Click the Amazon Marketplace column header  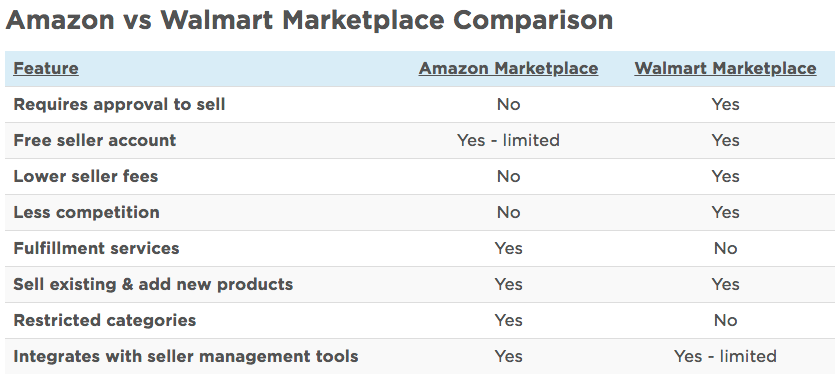click(x=508, y=68)
